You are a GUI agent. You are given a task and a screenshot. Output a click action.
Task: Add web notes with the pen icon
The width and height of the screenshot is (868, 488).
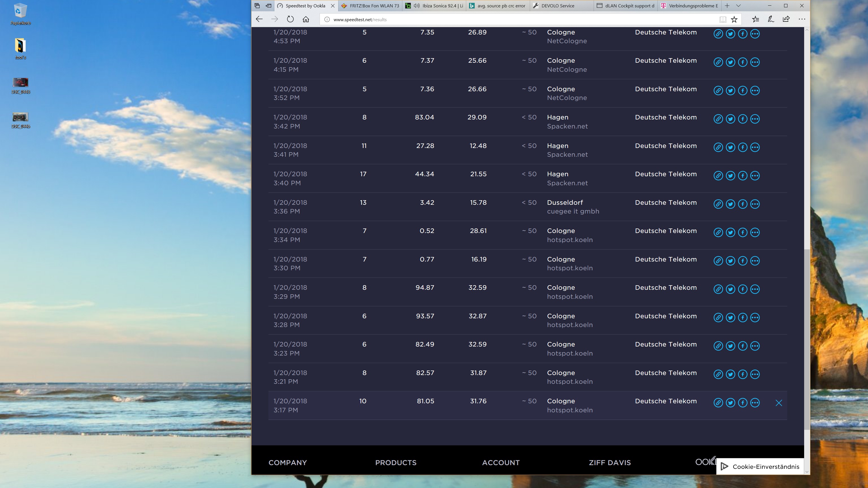[x=771, y=19]
